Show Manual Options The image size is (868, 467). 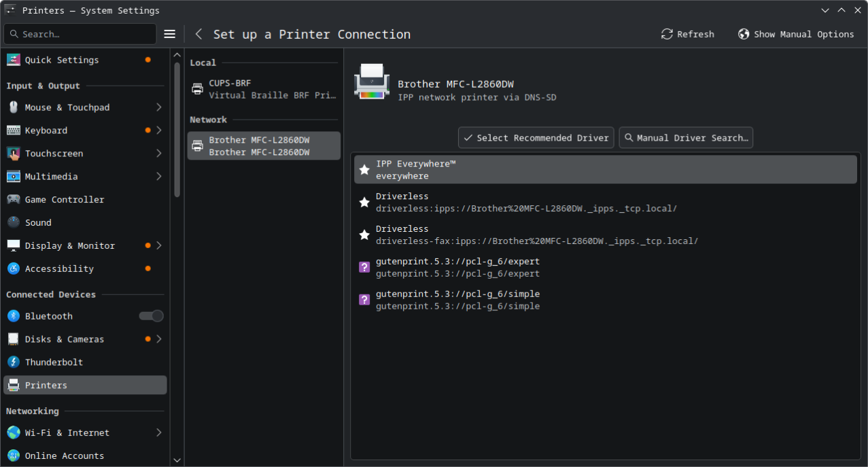point(796,34)
